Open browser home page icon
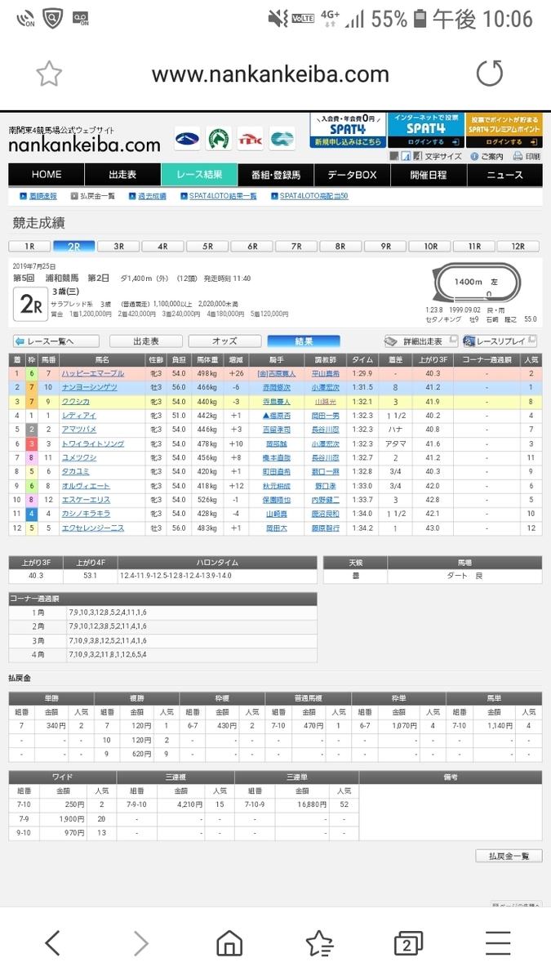The image size is (551, 980). pos(229,944)
